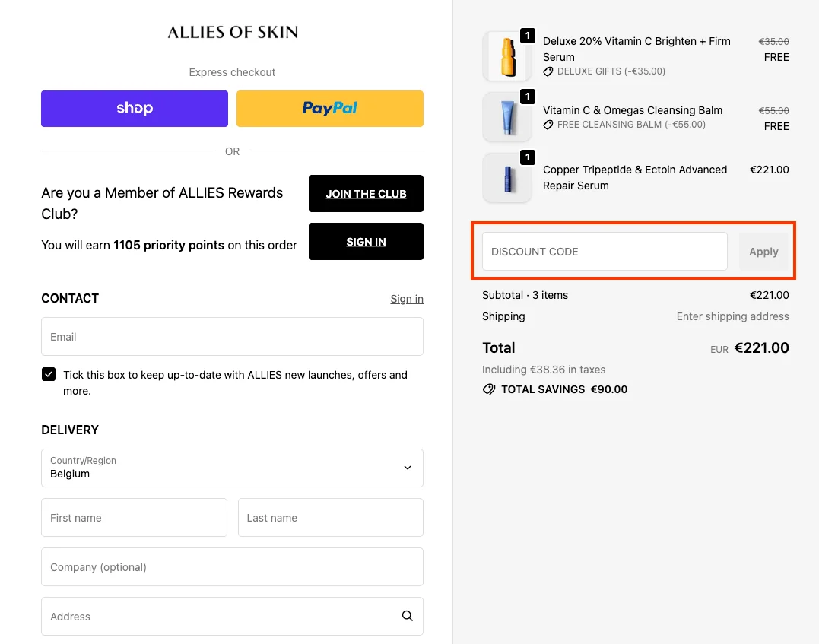Choose PayPal express checkout
819x644 pixels.
330,109
